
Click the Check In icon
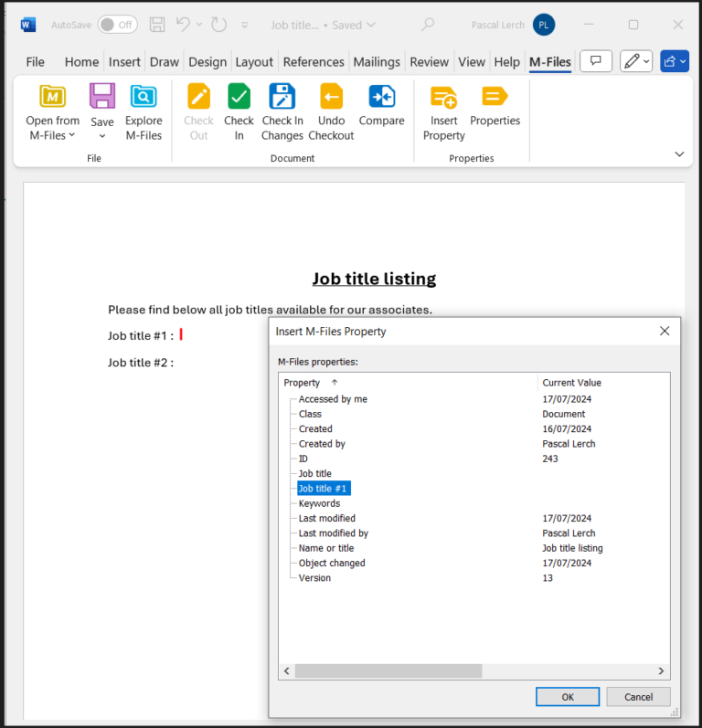coord(239,97)
